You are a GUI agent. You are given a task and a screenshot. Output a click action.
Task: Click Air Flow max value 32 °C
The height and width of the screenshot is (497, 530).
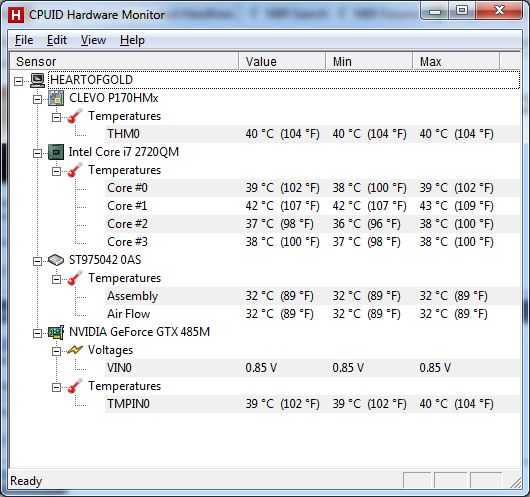click(x=453, y=314)
